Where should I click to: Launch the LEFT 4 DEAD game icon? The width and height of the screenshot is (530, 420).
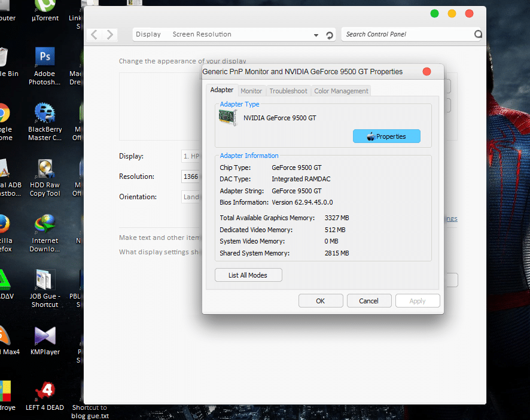45,396
